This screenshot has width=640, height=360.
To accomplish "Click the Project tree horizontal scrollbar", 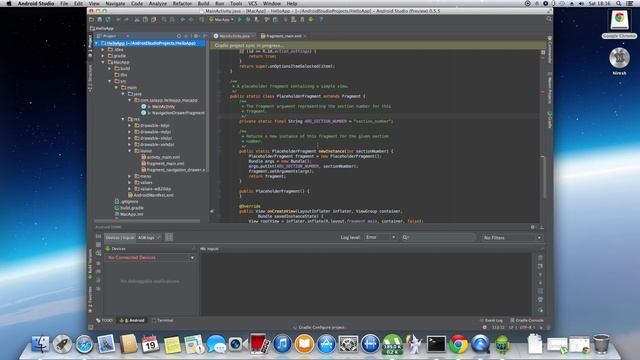I will (148, 221).
